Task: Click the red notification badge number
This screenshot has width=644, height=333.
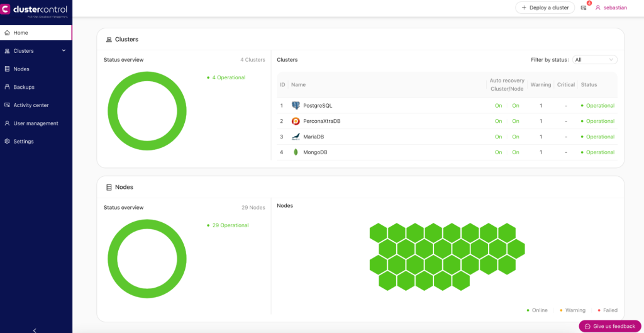Action: pos(589,3)
